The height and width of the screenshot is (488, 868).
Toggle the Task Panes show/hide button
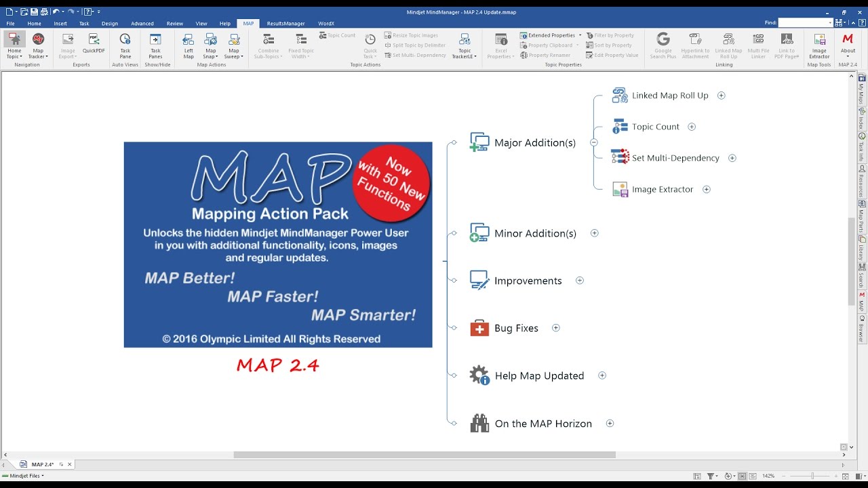(155, 45)
